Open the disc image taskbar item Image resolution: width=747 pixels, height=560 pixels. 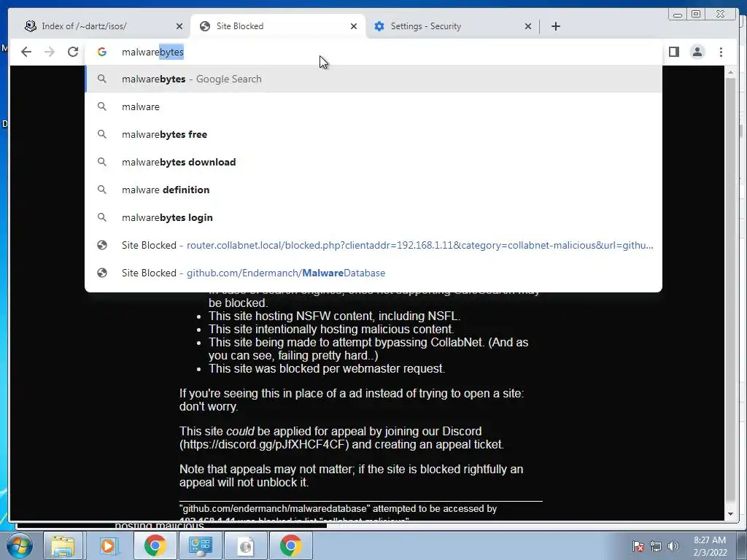click(x=245, y=545)
